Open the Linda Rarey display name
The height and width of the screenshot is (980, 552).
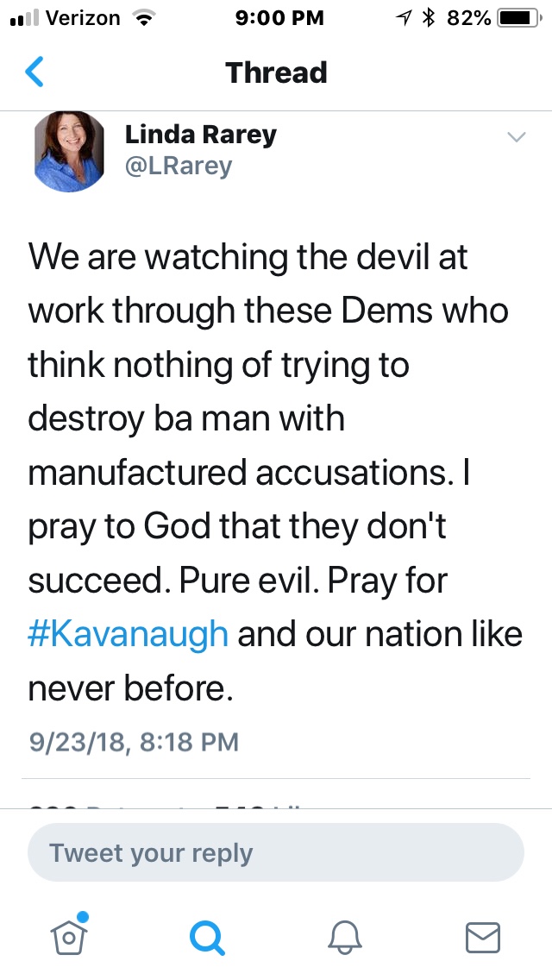200,135
